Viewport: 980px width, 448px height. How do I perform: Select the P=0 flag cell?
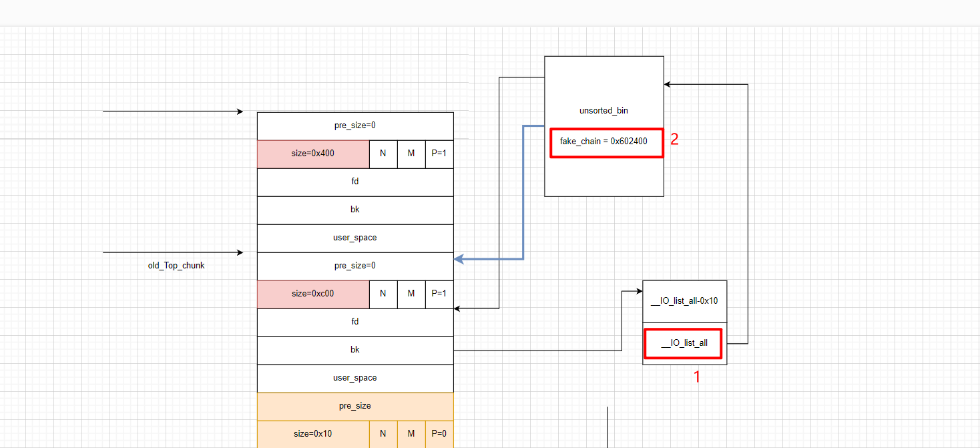(439, 434)
